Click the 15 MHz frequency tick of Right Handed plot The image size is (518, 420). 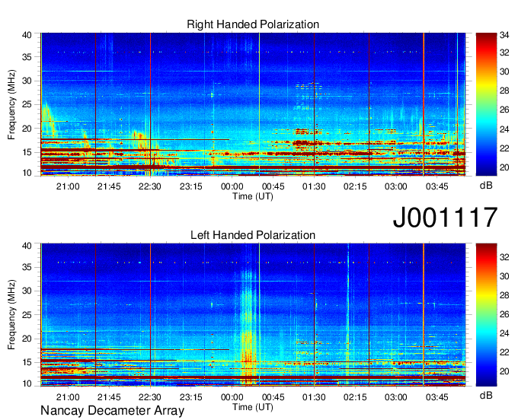(x=27, y=152)
